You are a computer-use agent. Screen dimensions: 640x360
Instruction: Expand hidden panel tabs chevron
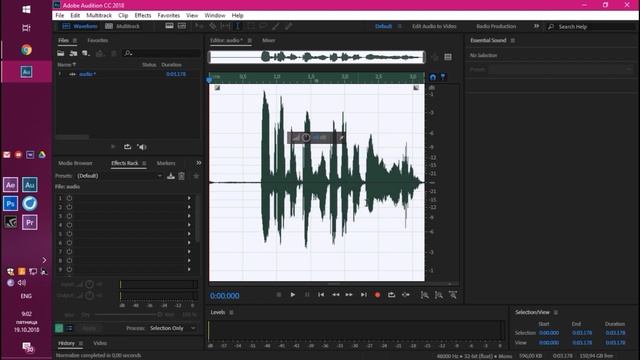coord(198,163)
